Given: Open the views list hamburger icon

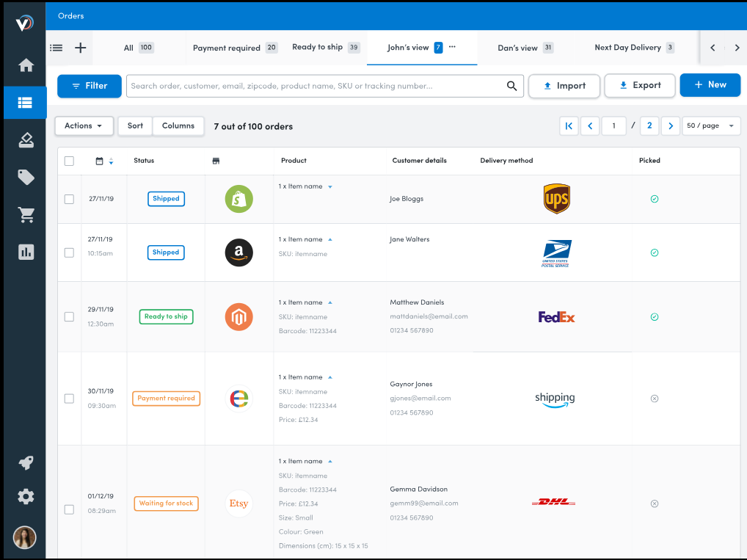Looking at the screenshot, I should 57,48.
